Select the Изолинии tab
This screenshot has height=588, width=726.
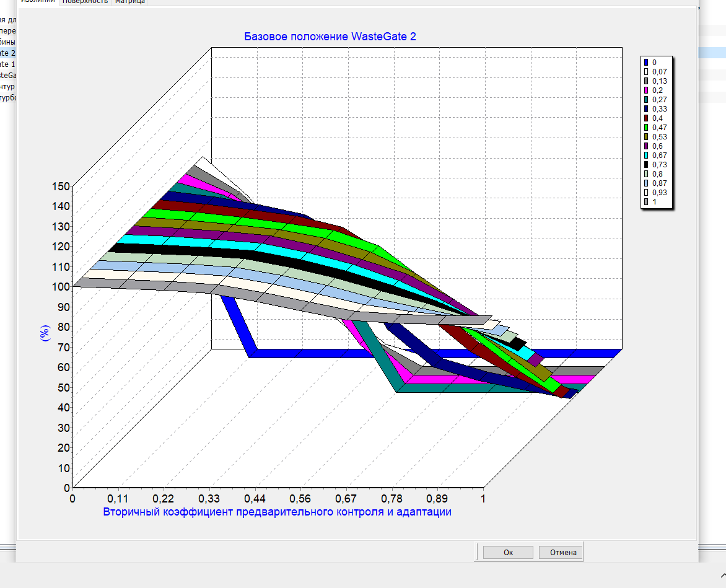click(38, 2)
